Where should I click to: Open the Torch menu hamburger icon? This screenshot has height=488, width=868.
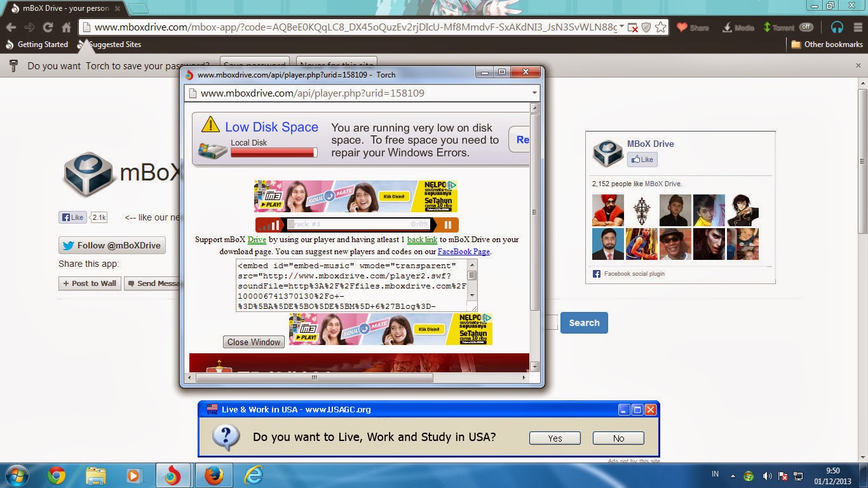[x=857, y=27]
